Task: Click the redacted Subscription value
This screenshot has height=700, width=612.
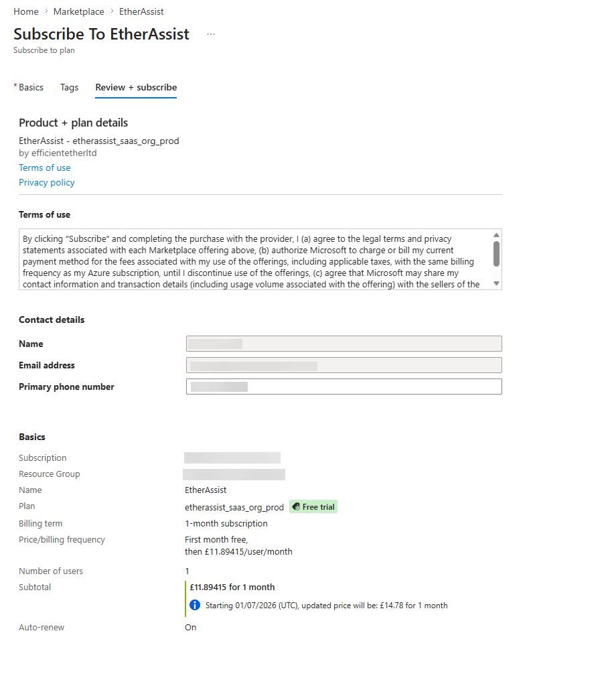Action: coord(232,458)
